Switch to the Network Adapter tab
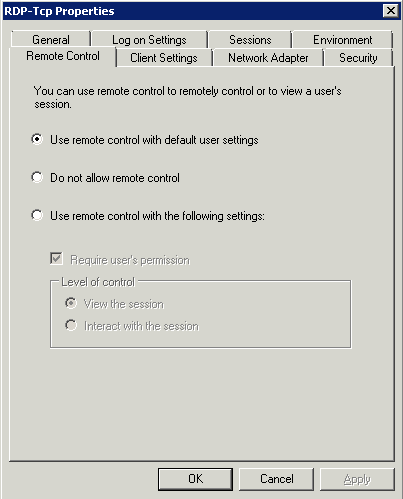The width and height of the screenshot is (403, 499). click(268, 58)
